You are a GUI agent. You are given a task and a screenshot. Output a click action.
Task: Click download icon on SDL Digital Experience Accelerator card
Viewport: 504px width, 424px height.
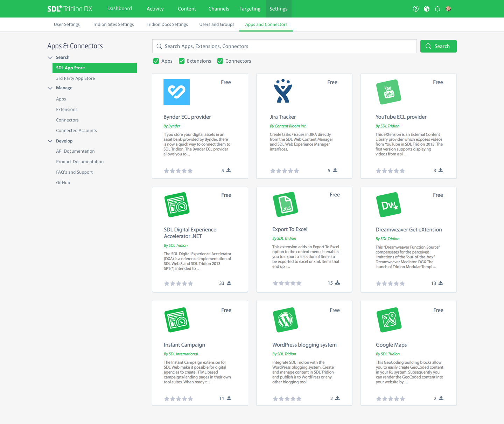(x=229, y=283)
